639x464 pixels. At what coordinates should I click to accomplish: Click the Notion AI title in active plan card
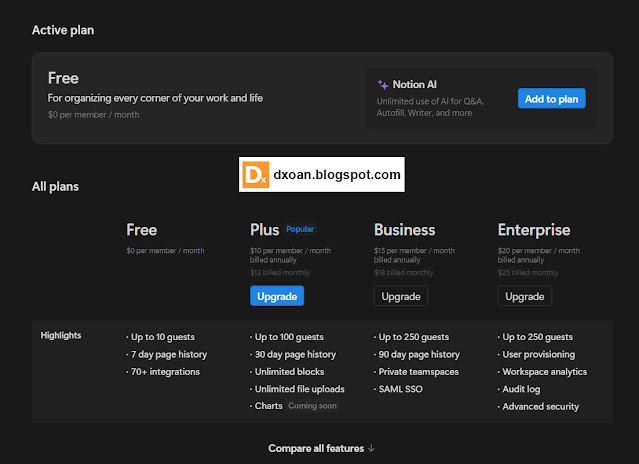click(414, 84)
